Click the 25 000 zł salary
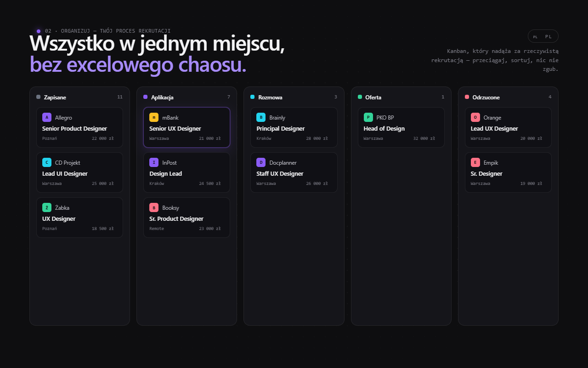Viewport: 588px width, 368px height. coord(103,184)
